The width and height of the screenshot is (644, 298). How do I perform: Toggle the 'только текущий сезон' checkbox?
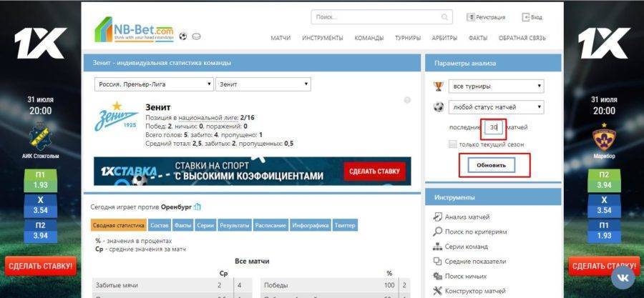(452, 144)
